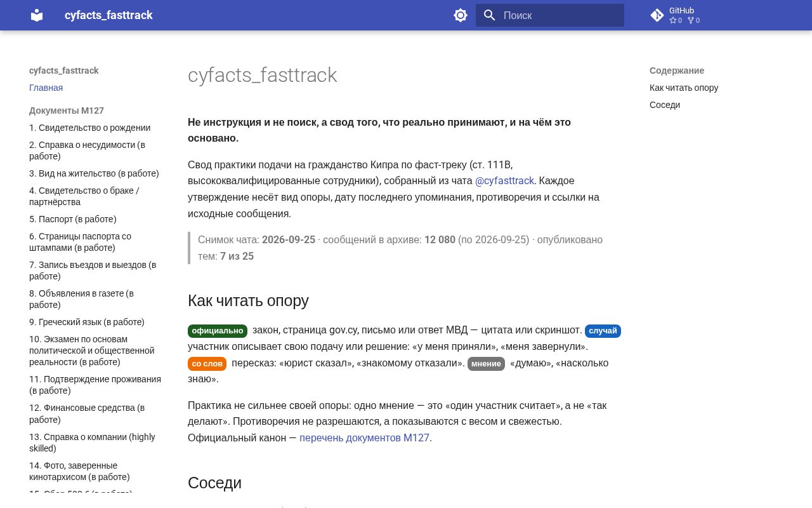The height and width of the screenshot is (508, 812).
Task: Open the Главная navigation link
Action: tap(46, 88)
